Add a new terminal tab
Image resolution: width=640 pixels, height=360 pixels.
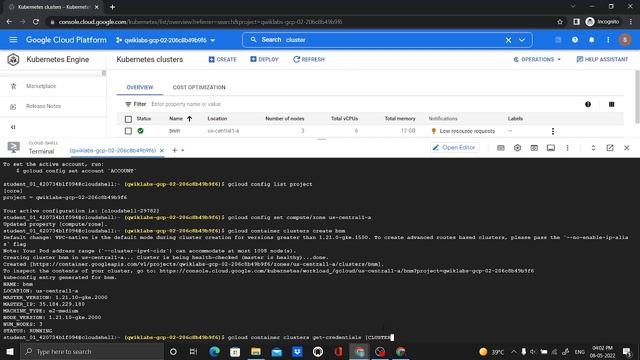tap(174, 150)
